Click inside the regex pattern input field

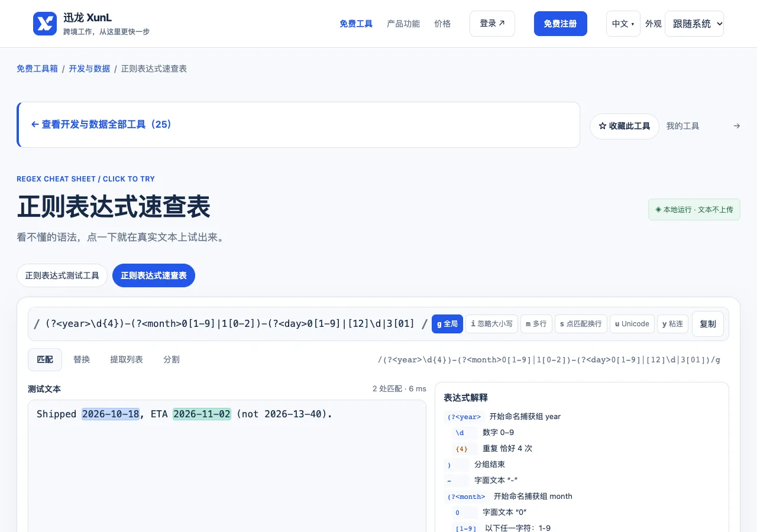[x=231, y=324]
